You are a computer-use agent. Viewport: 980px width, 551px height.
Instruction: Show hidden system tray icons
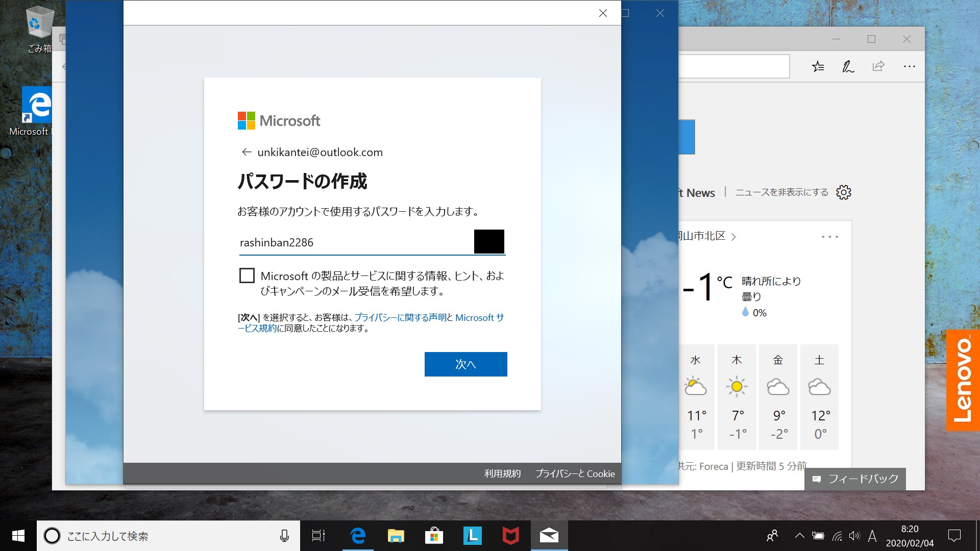click(x=800, y=536)
